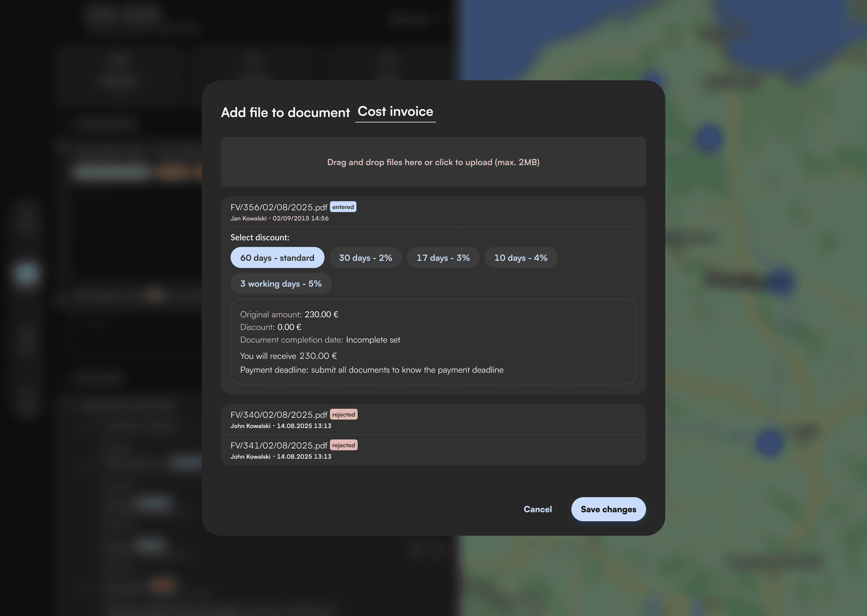Viewport: 867px width, 616px height.
Task: Click the rejected badge beside FV/341 file
Action: [x=343, y=445]
